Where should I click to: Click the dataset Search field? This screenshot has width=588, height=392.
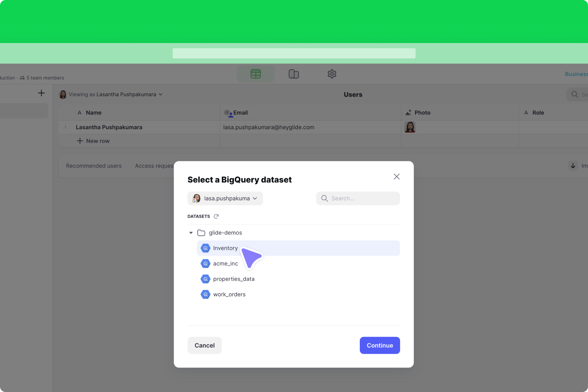point(358,198)
